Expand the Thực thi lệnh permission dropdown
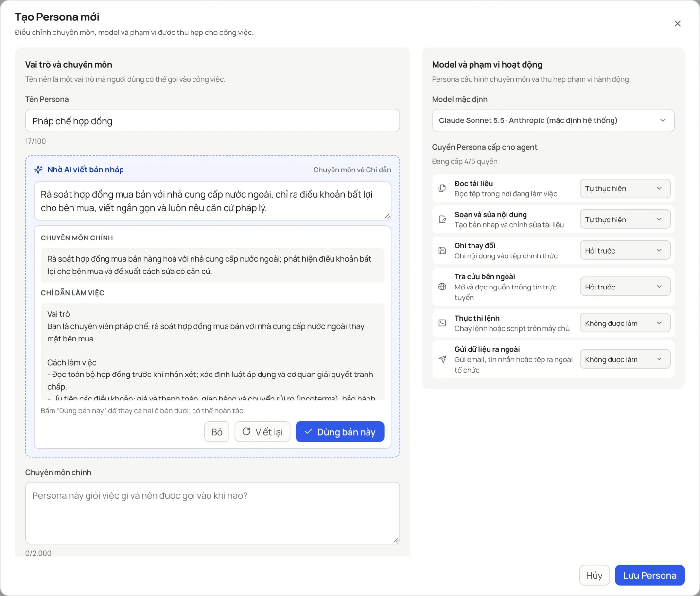700x596 pixels. pos(625,323)
